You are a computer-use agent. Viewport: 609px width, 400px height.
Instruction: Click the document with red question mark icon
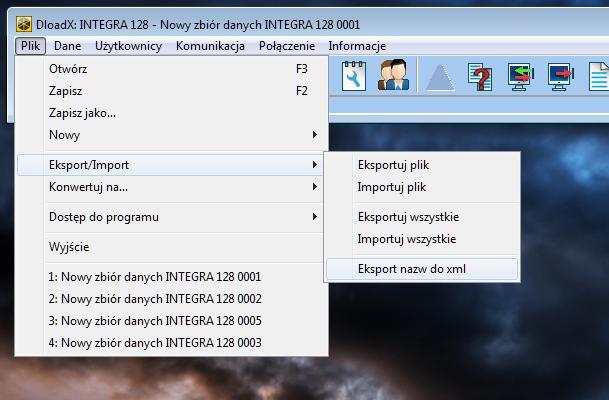click(480, 77)
